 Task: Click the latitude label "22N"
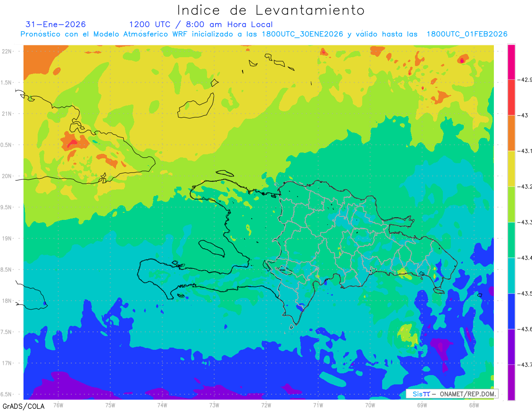8,51
